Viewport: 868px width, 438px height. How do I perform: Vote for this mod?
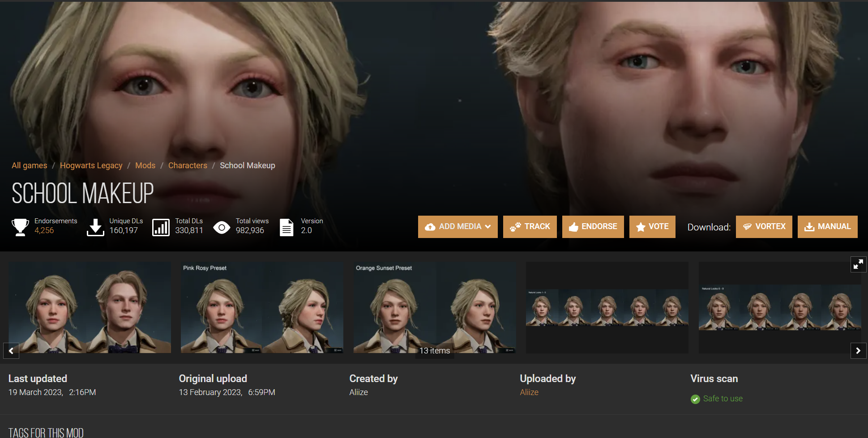[x=652, y=227]
